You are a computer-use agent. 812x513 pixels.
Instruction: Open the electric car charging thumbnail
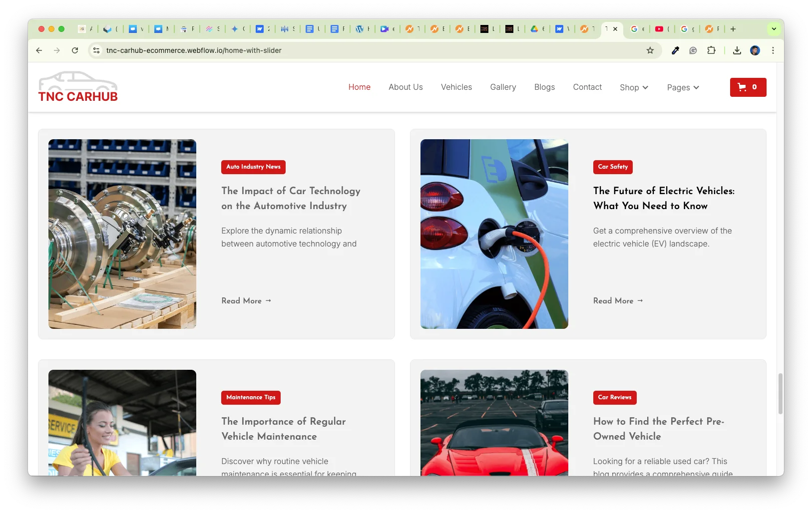(494, 234)
